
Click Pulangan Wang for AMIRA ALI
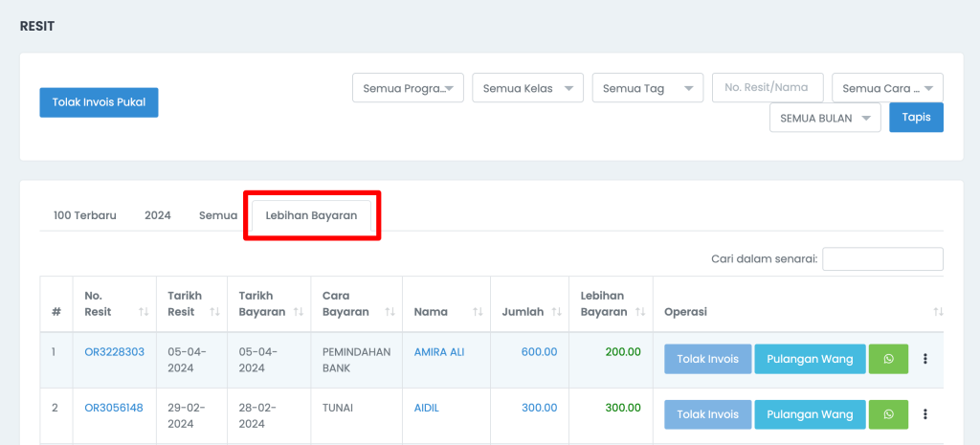tap(810, 359)
